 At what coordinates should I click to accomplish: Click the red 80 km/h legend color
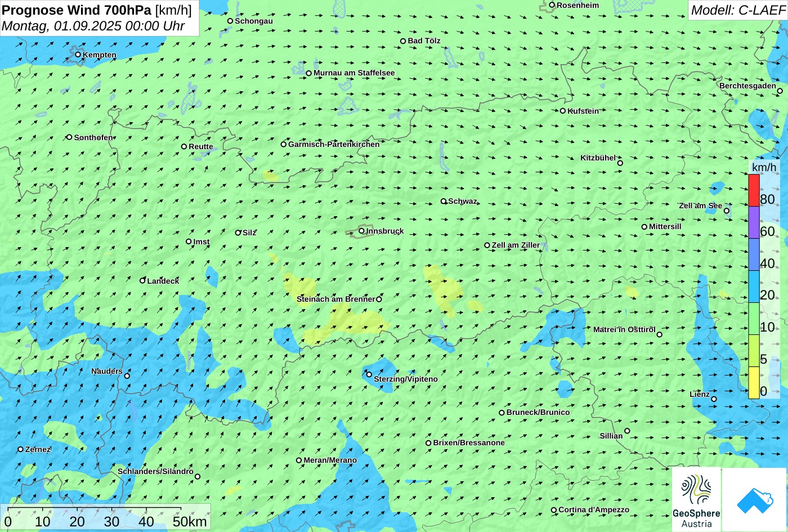point(754,190)
